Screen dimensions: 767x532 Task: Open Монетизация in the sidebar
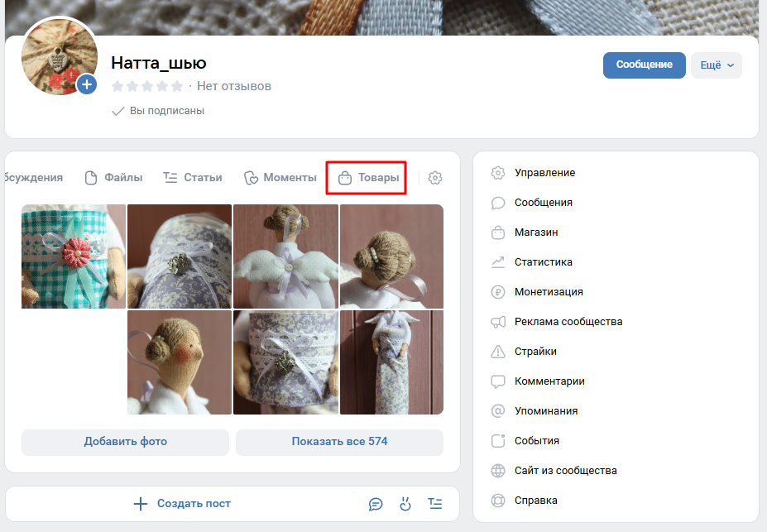coord(548,292)
